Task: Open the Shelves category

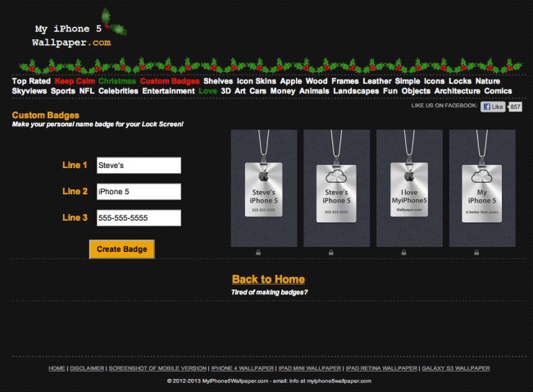Action: 218,81
